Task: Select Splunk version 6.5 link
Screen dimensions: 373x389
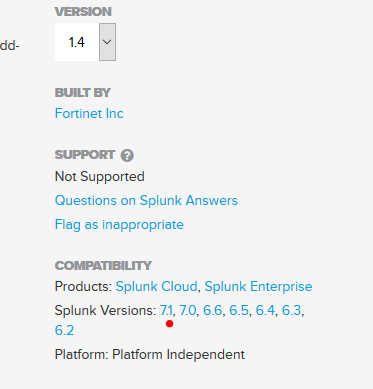Action: [239, 310]
